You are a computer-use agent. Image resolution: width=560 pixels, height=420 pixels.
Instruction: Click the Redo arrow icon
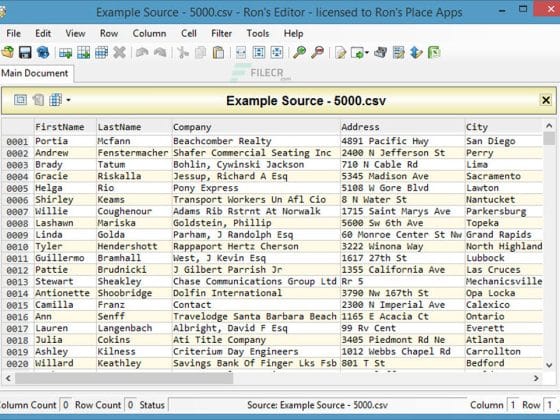point(160,53)
